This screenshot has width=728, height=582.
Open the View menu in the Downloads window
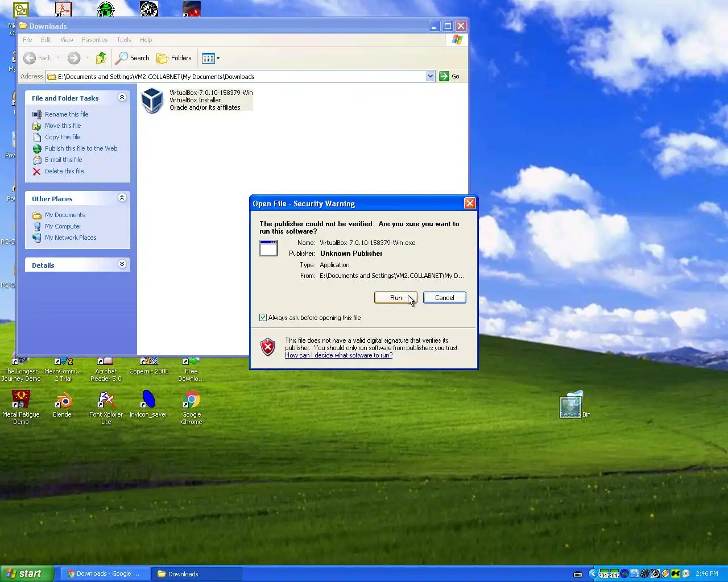tap(67, 40)
